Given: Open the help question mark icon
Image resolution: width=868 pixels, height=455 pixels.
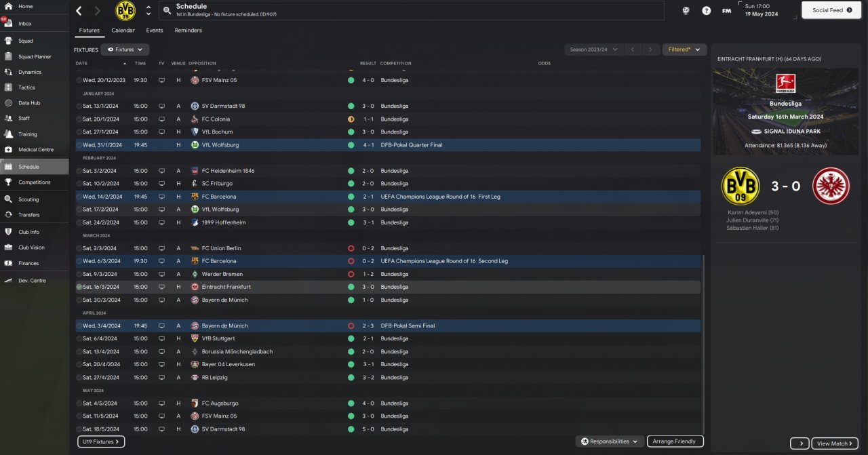Looking at the screenshot, I should click(706, 11).
